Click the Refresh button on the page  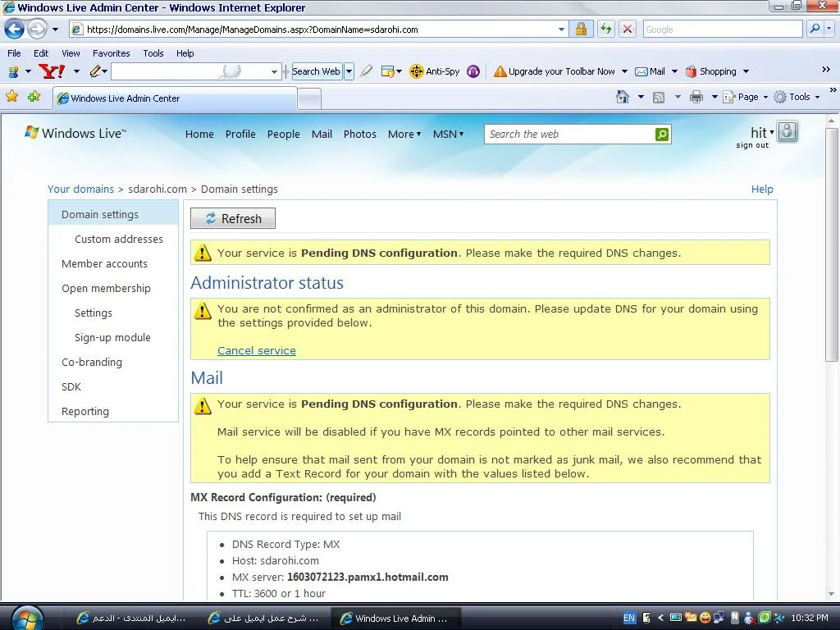tap(233, 218)
